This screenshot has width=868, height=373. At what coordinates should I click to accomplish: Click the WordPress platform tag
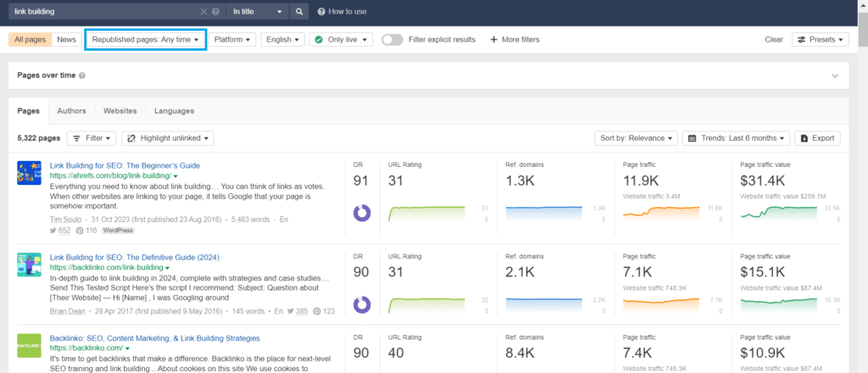[118, 231]
